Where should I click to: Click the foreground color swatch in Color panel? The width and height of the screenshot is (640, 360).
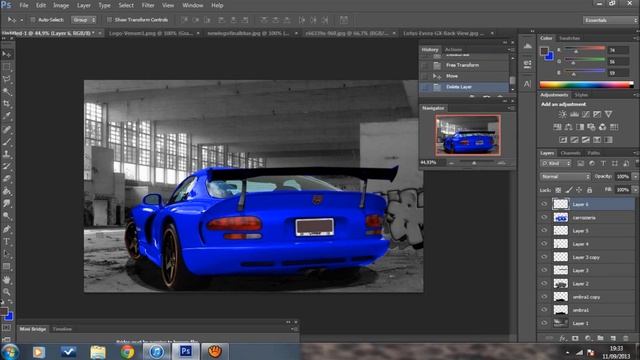pos(544,51)
